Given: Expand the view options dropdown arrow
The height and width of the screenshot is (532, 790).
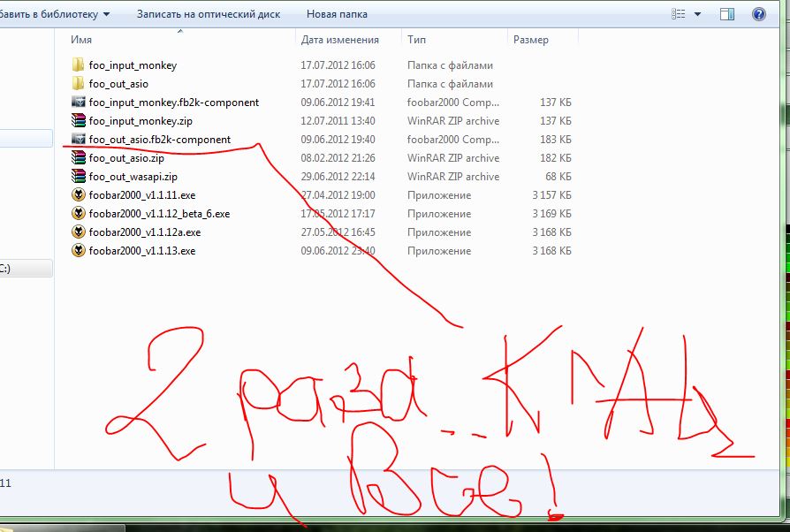Looking at the screenshot, I should tap(698, 14).
